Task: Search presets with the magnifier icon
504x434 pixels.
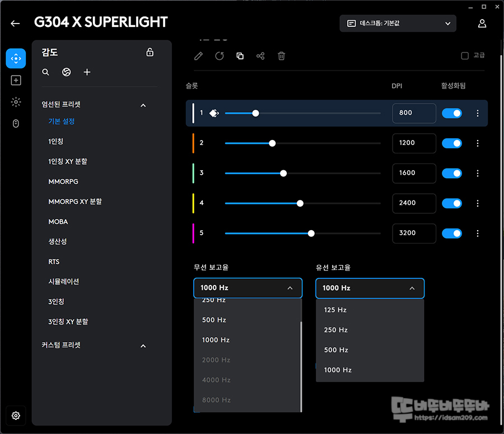Action: coord(46,72)
